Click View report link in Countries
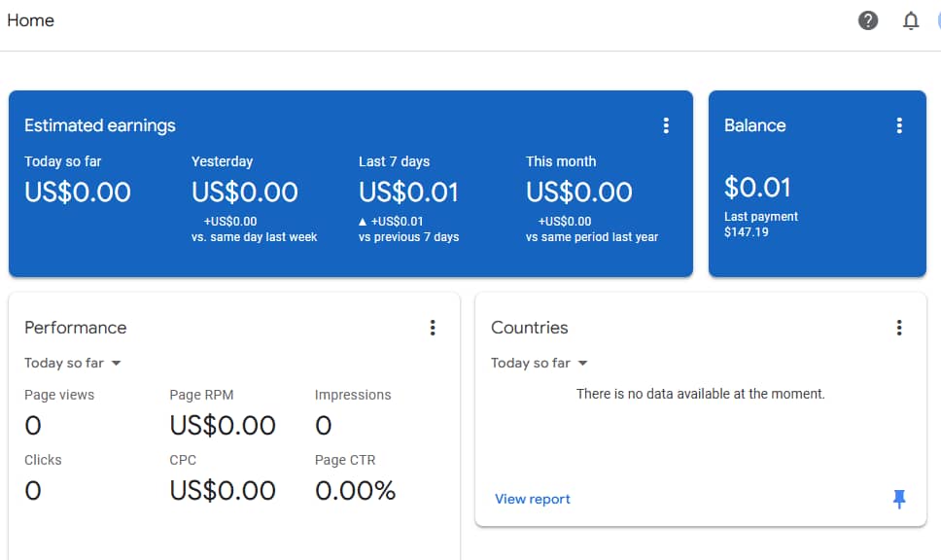 coord(532,499)
